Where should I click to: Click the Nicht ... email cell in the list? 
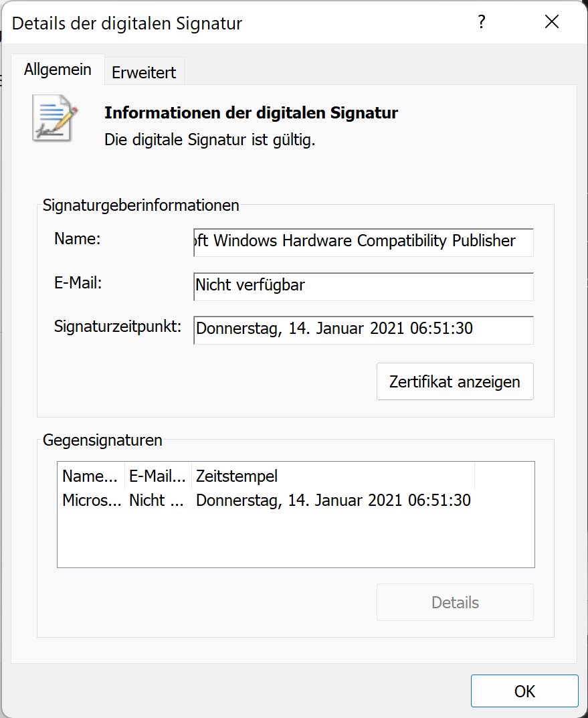pos(157,500)
